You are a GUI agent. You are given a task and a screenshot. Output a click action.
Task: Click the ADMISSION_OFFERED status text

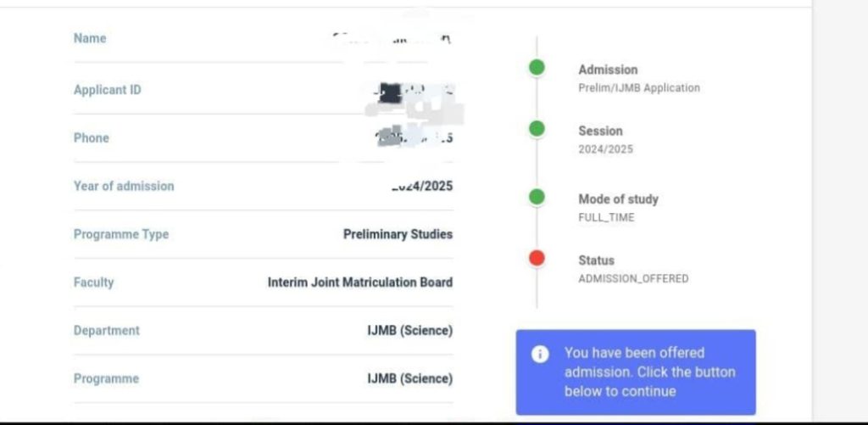(633, 278)
